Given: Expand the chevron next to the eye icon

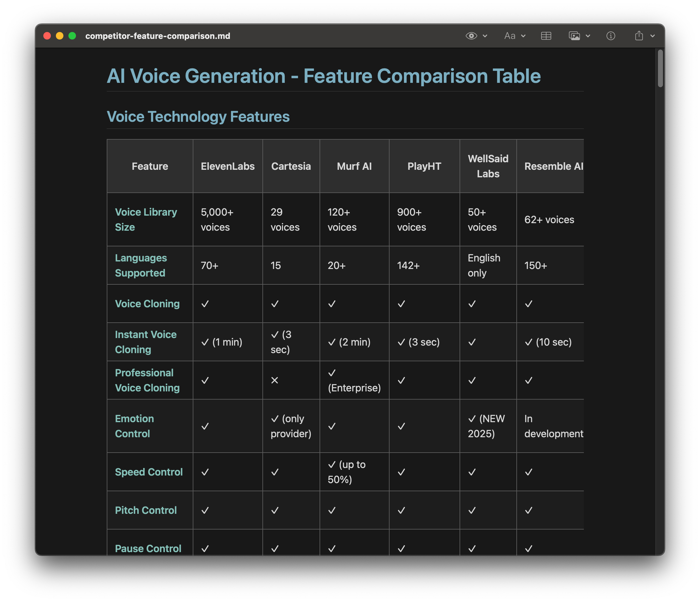Looking at the screenshot, I should [x=485, y=35].
